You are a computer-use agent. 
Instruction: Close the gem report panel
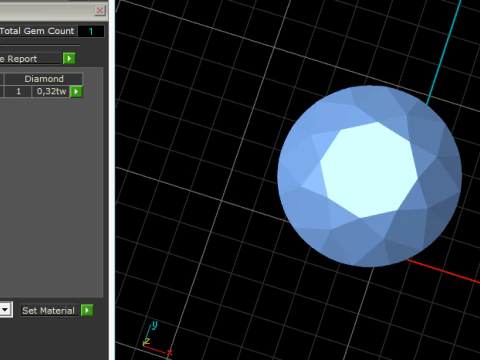pos(100,10)
